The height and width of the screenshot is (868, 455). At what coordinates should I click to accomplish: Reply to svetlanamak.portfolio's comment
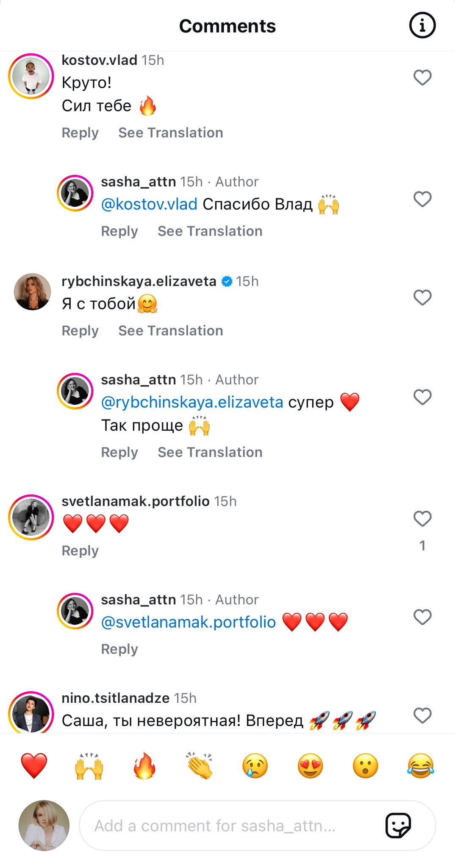coord(80,551)
